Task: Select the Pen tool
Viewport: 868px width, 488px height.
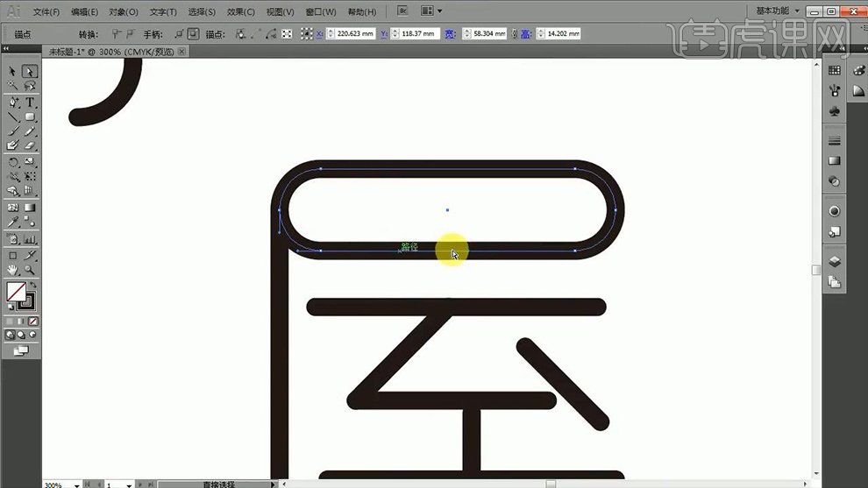Action: [x=13, y=103]
